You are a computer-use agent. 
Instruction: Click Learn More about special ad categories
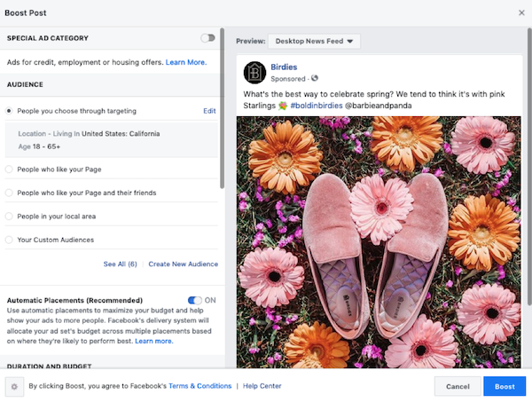click(186, 62)
